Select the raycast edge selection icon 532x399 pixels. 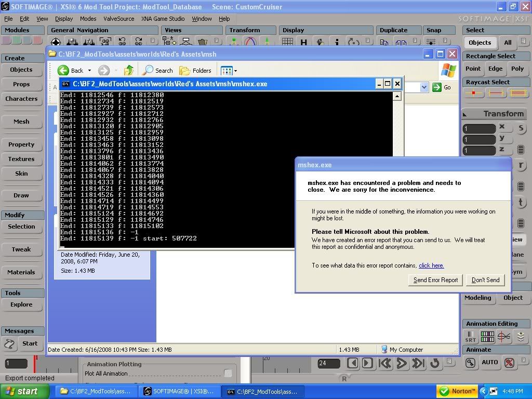496,92
